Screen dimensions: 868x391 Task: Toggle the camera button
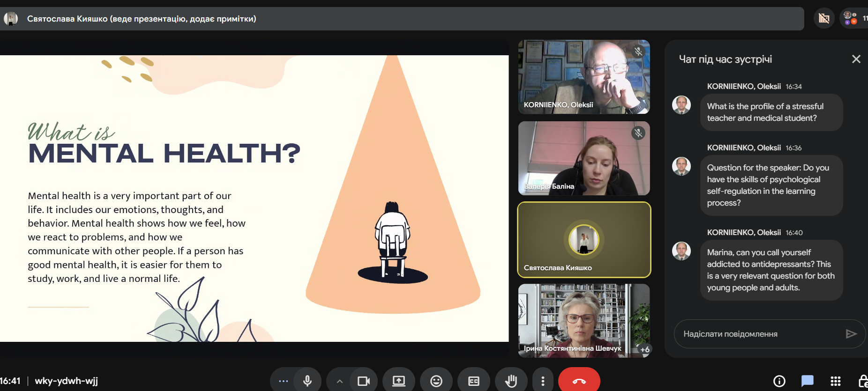click(364, 381)
